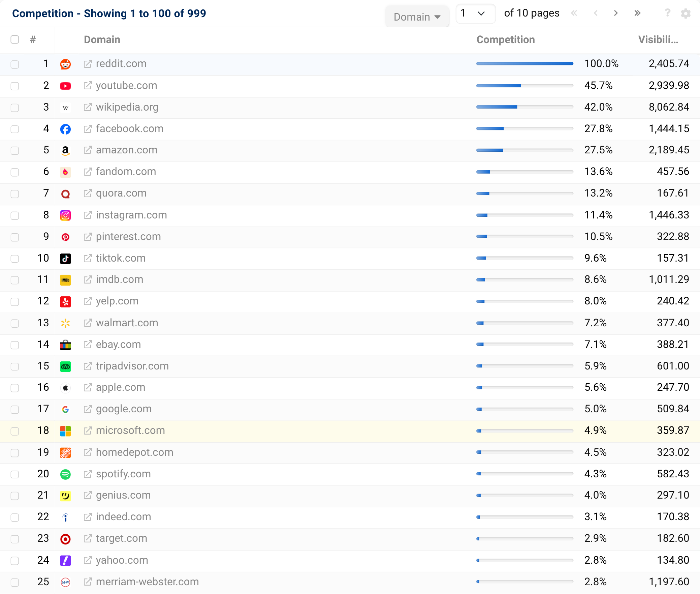This screenshot has width=700, height=594.
Task: Check the checkbox for amazon.com
Action: (15, 151)
